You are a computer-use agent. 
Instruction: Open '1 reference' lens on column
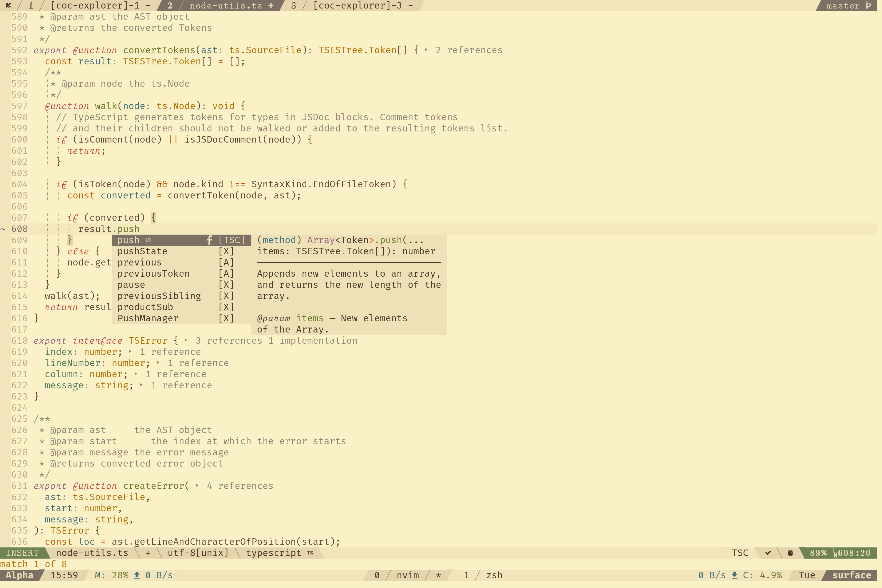176,374
